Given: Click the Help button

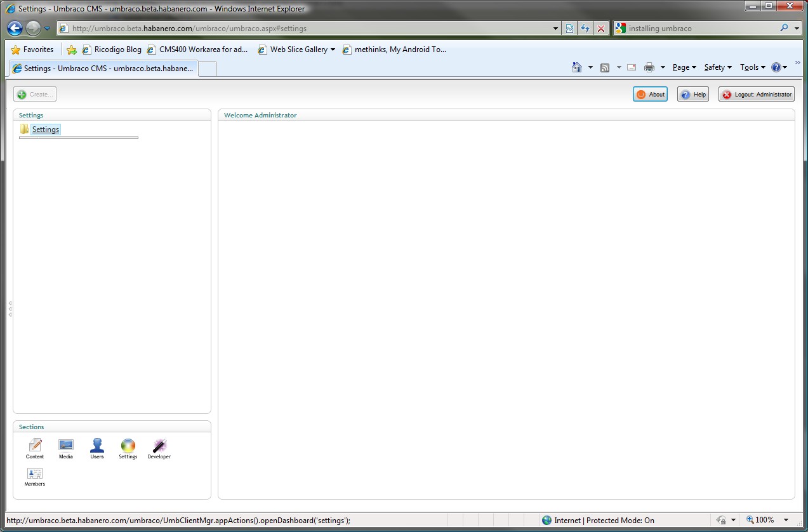Looking at the screenshot, I should [693, 95].
